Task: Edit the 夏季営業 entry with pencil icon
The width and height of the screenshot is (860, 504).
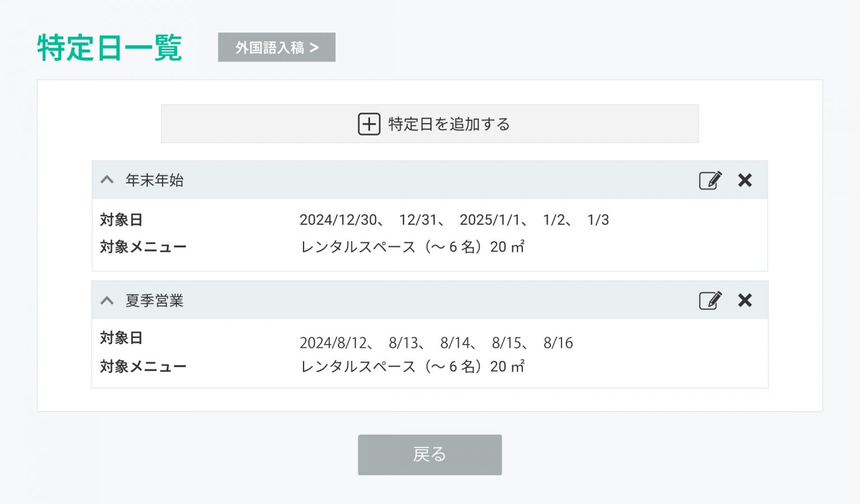Action: [x=710, y=300]
